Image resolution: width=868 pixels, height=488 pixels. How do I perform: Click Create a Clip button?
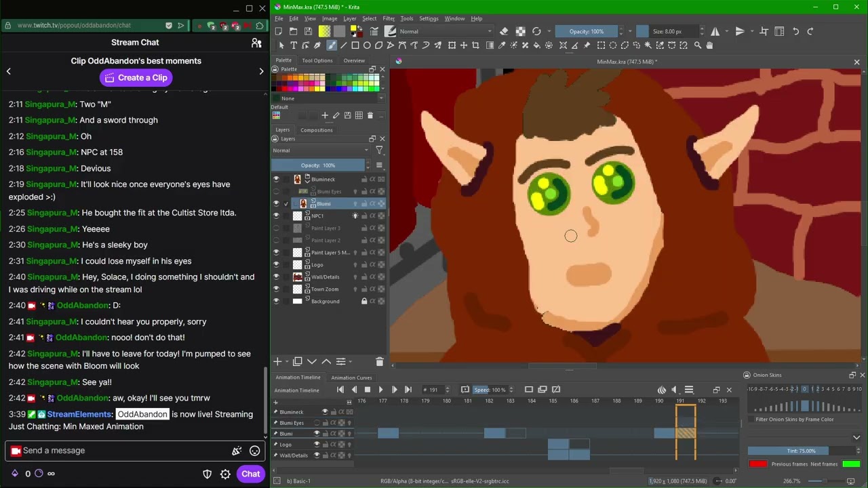coord(135,78)
